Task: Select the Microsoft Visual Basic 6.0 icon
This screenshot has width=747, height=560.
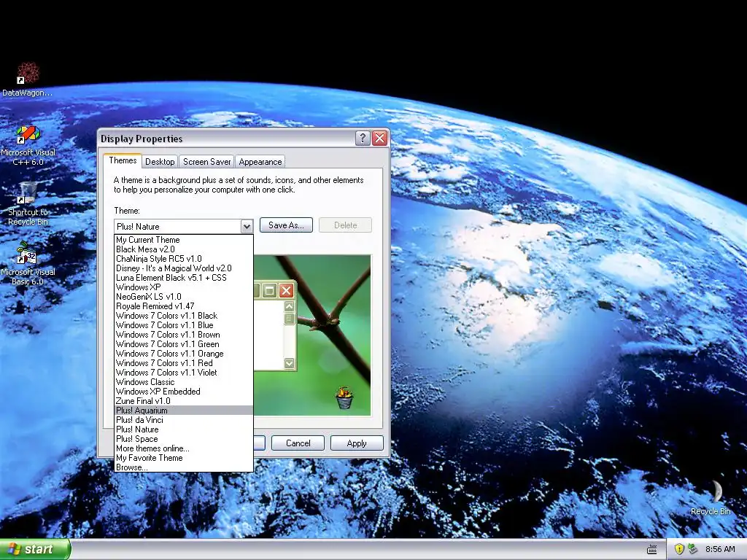Action: pos(28,263)
